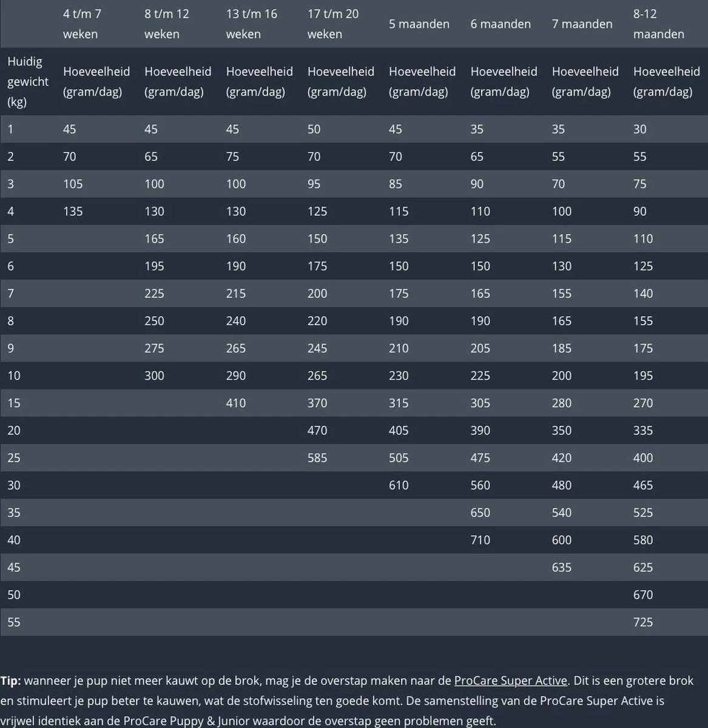Image resolution: width=708 pixels, height=728 pixels.
Task: Click the 725 value in the 55 kg row
Action: click(643, 622)
